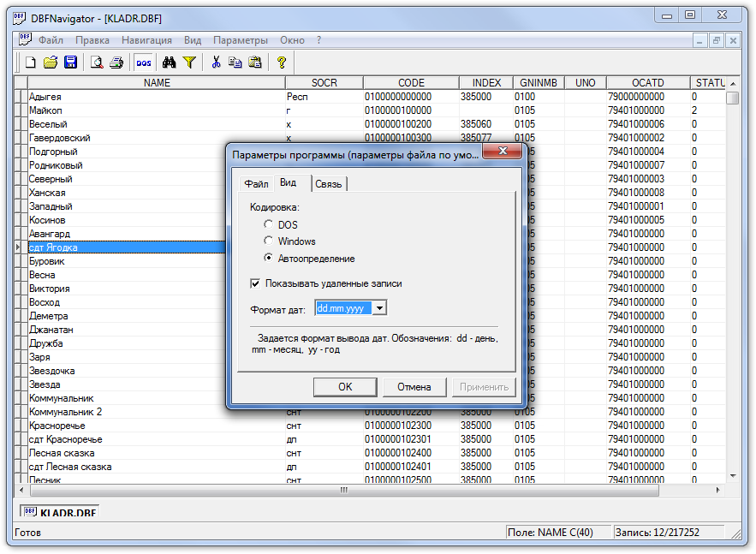The height and width of the screenshot is (554, 756).
Task: Click the DBF document icon in menu bar
Action: click(x=25, y=39)
